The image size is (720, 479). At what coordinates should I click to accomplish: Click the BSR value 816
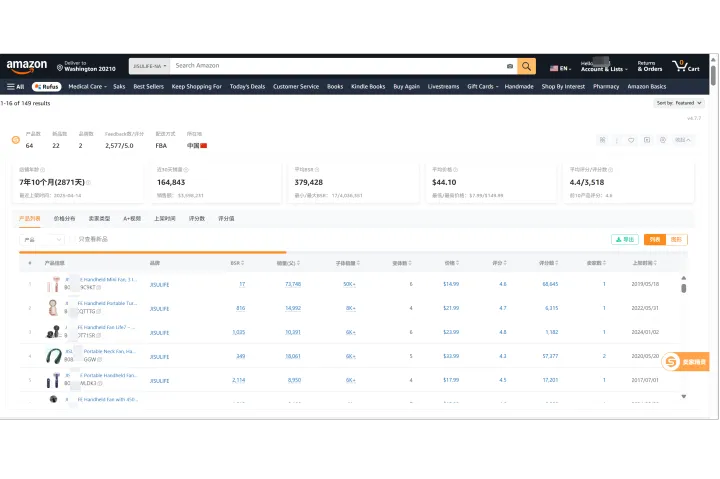tap(241, 308)
